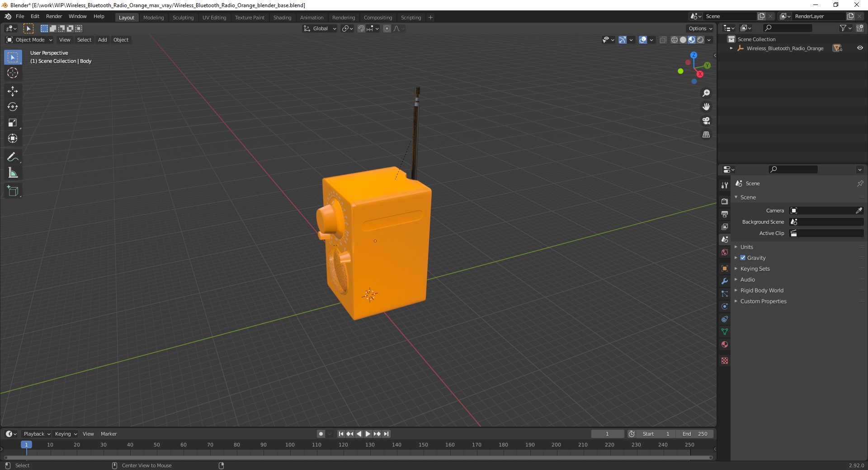Switch to the Shading workspace tab
This screenshot has height=470, width=868.
282,18
